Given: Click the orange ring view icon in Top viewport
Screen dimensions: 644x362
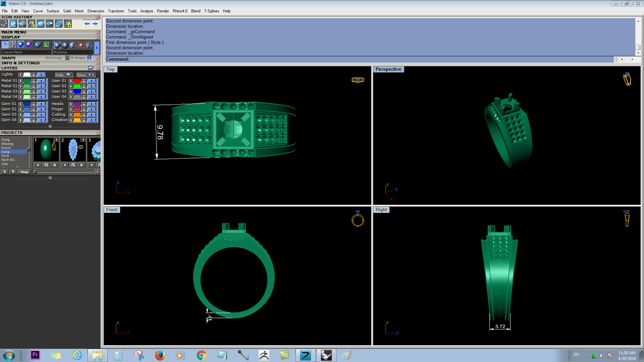Looking at the screenshot, I should 358,80.
